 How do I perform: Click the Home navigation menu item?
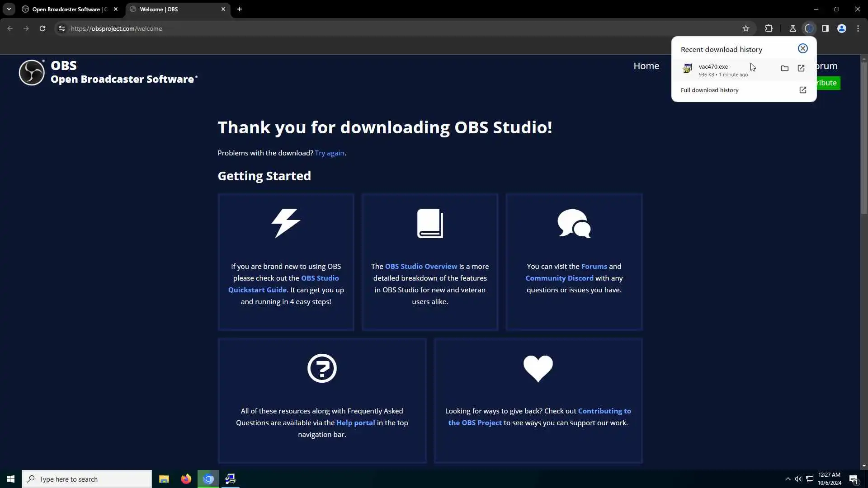pyautogui.click(x=646, y=66)
